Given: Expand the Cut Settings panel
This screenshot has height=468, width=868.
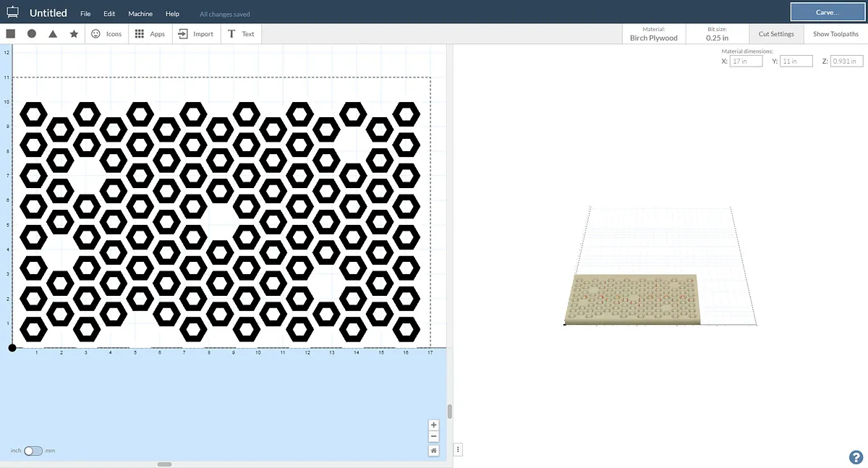Looking at the screenshot, I should (x=776, y=34).
